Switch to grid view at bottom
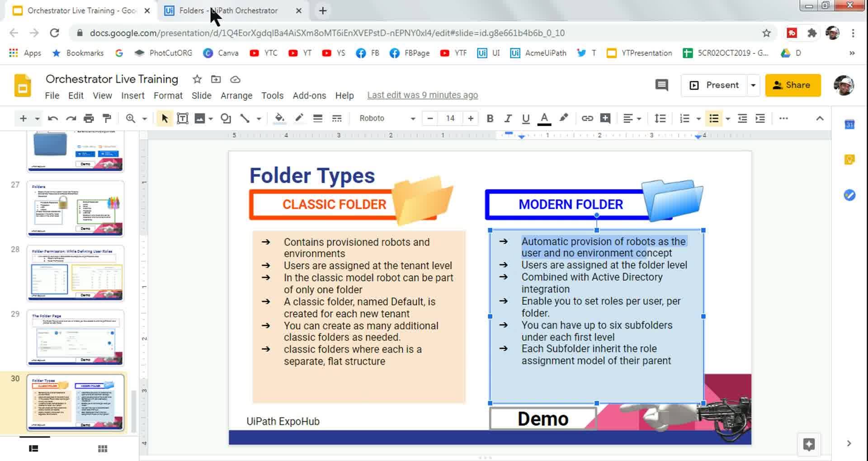This screenshot has width=868, height=461. point(103,448)
